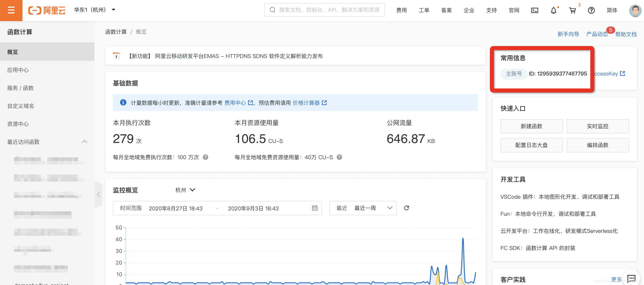Viewport: 644px width, 285px height.
Task: Open the orange hamburger menu
Action: (11, 10)
